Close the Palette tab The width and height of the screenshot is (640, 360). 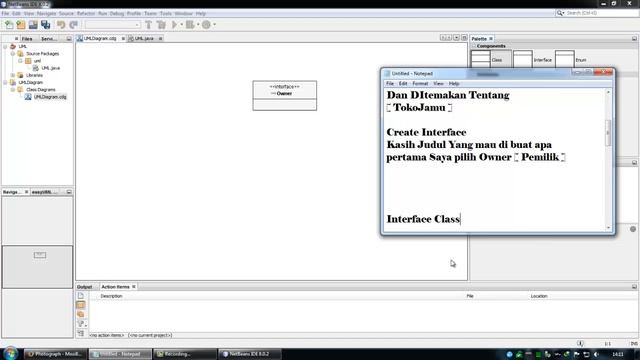coord(491,39)
